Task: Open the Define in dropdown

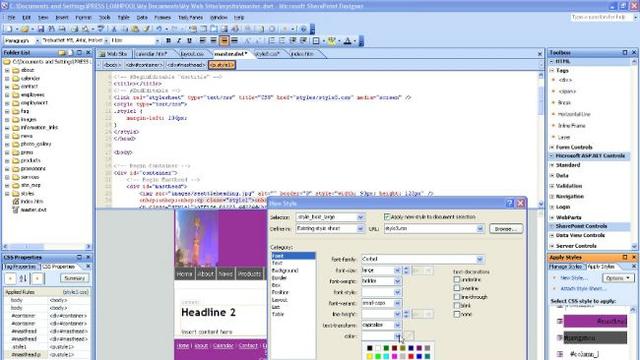Action: pos(360,229)
